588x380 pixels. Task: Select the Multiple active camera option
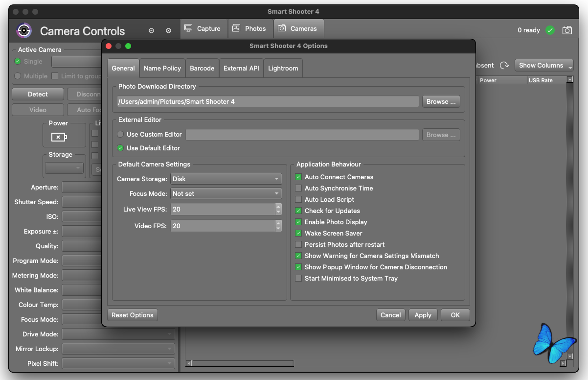click(18, 76)
